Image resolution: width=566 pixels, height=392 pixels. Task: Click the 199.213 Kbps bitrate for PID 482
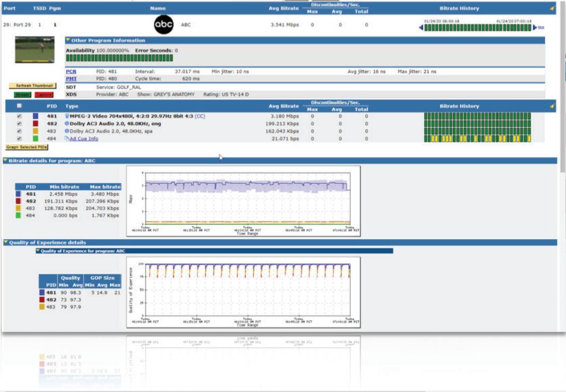tap(282, 124)
